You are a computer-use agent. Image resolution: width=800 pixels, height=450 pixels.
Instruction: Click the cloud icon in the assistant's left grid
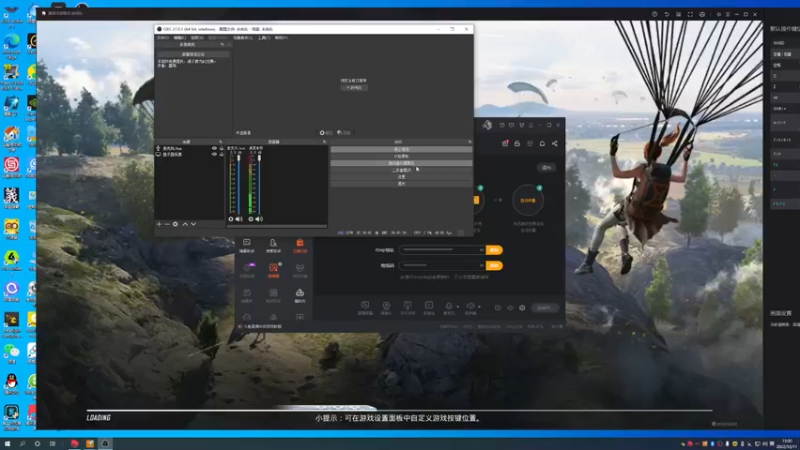300,292
